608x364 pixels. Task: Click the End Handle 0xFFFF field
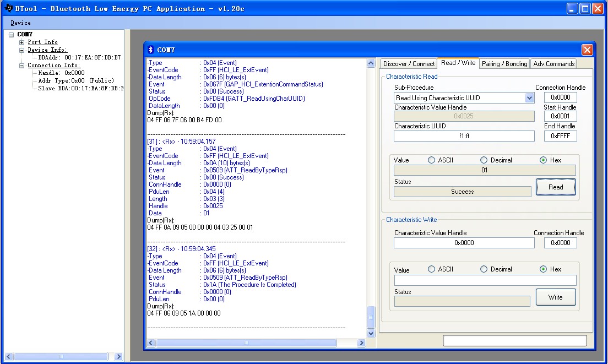pyautogui.click(x=560, y=136)
